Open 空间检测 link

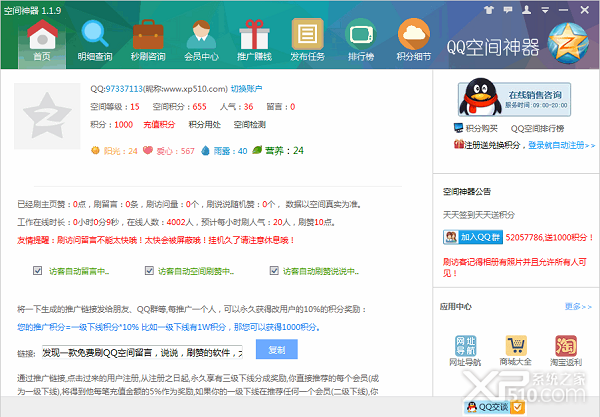click(x=249, y=125)
